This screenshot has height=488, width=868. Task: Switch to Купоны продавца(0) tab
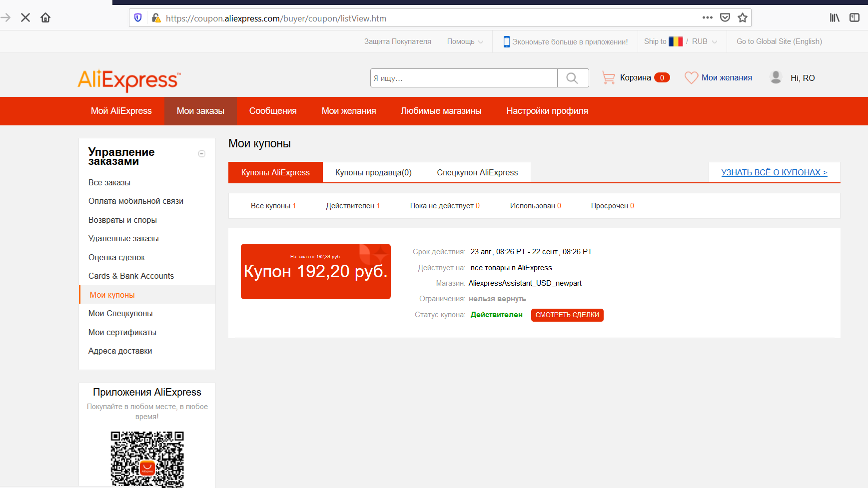pos(373,172)
